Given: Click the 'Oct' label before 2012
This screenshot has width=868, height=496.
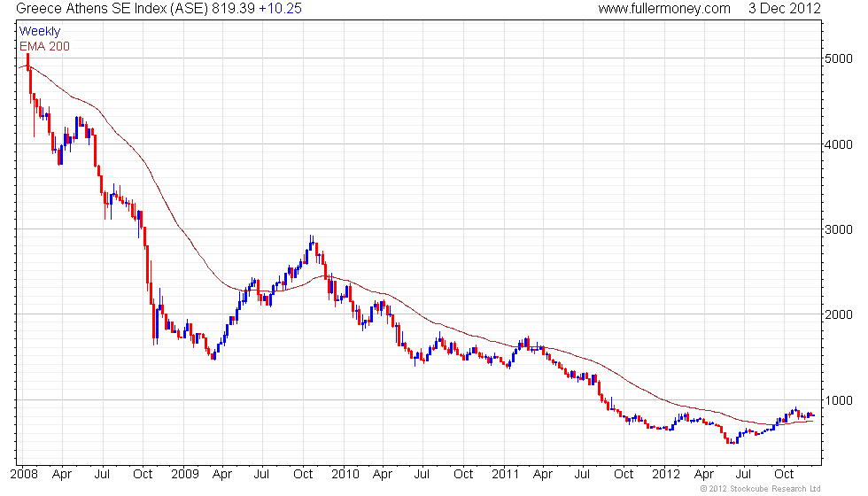Looking at the screenshot, I should tap(624, 474).
